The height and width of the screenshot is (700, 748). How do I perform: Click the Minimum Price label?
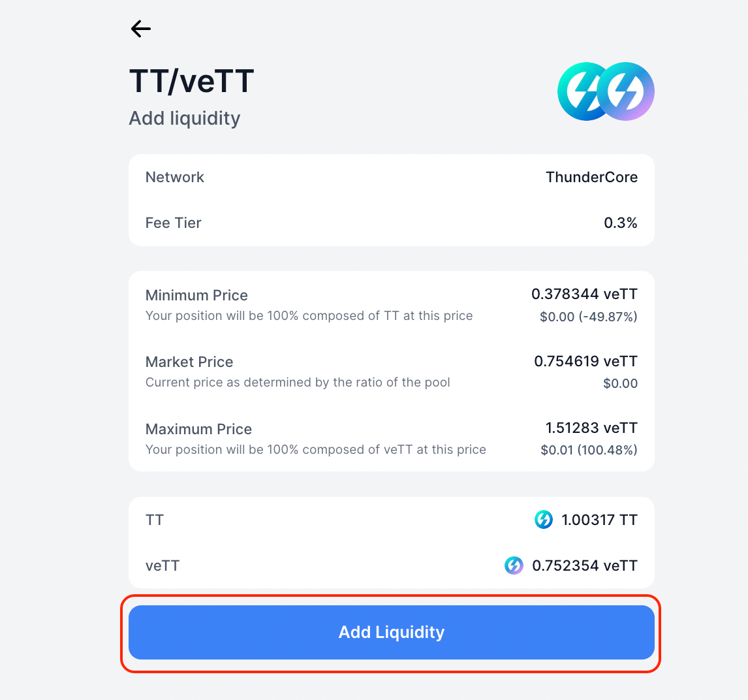coord(196,295)
